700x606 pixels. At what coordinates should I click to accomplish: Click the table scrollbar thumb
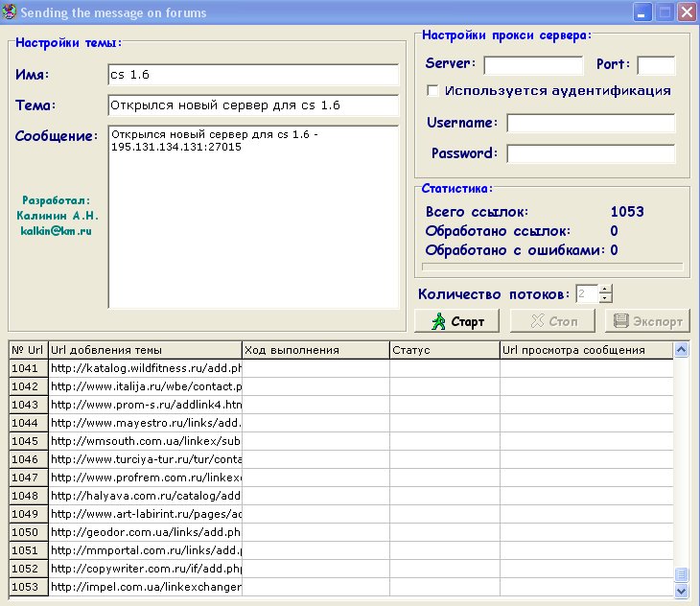[x=681, y=574]
